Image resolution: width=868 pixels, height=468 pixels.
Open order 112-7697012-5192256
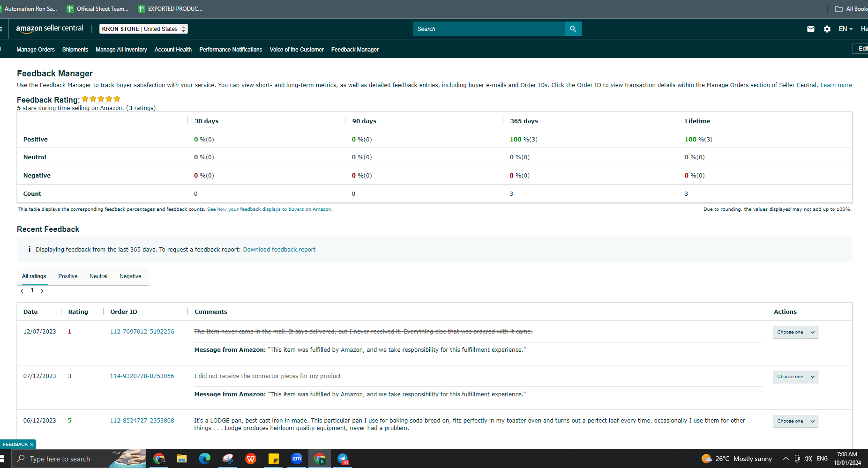tap(142, 332)
